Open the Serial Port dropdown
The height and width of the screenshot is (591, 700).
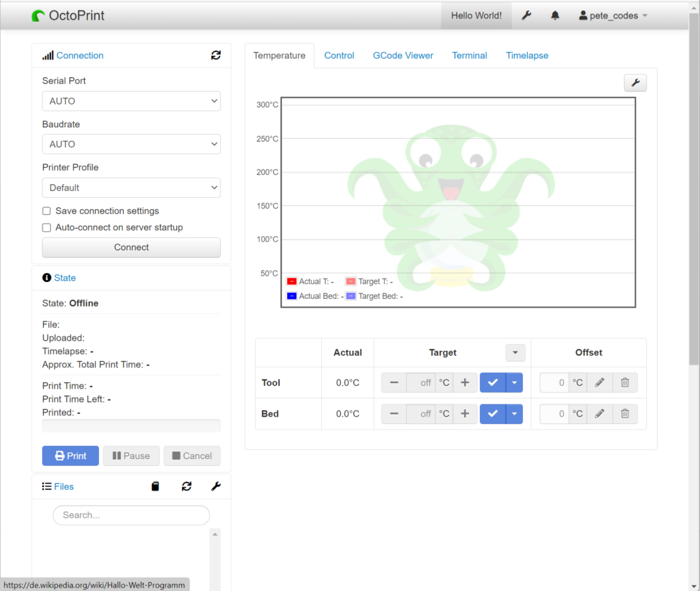click(x=131, y=101)
